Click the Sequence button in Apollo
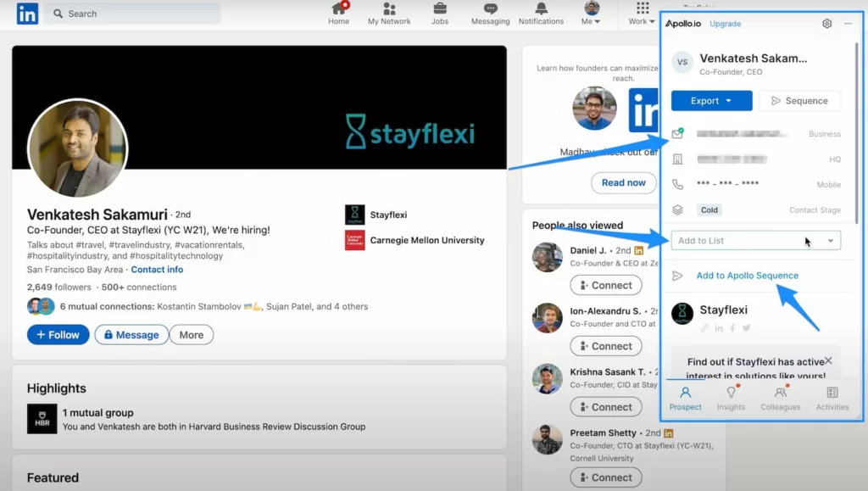868x491 pixels. point(799,101)
